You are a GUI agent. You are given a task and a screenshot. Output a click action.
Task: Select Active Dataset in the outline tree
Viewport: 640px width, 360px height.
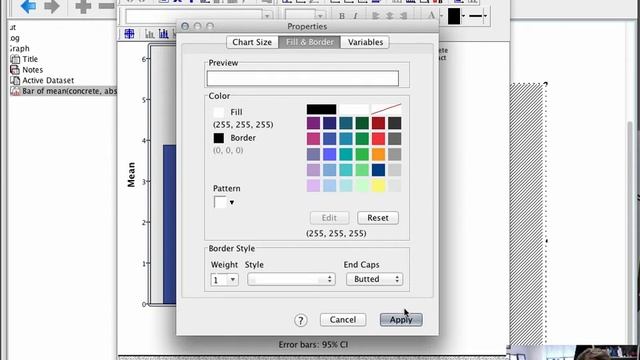point(48,80)
